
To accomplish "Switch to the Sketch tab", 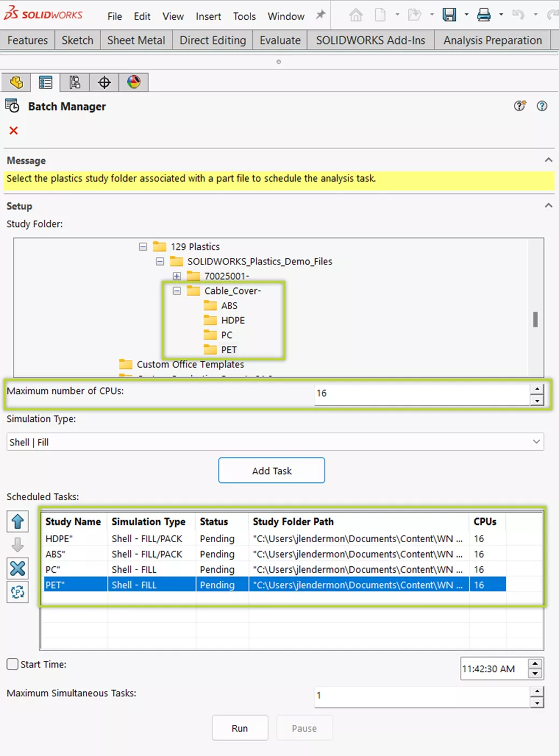I will (x=77, y=40).
